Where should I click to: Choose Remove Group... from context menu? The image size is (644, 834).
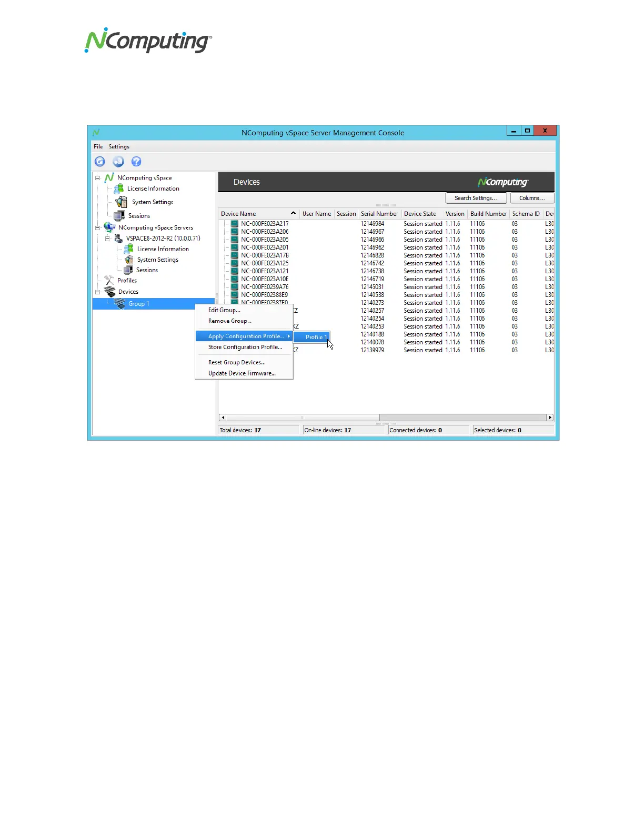click(x=244, y=321)
